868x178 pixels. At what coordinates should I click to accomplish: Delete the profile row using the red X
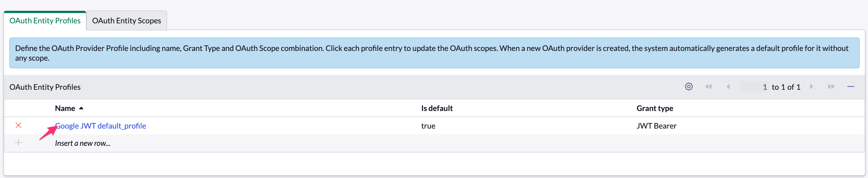point(18,126)
